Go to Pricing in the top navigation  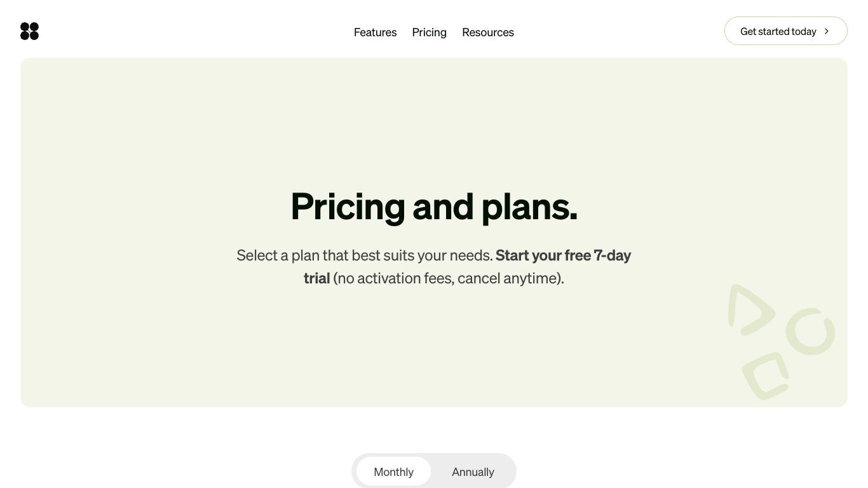tap(429, 32)
